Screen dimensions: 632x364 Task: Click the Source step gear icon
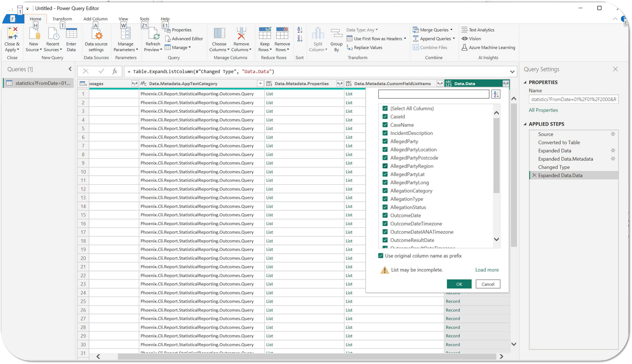(613, 134)
